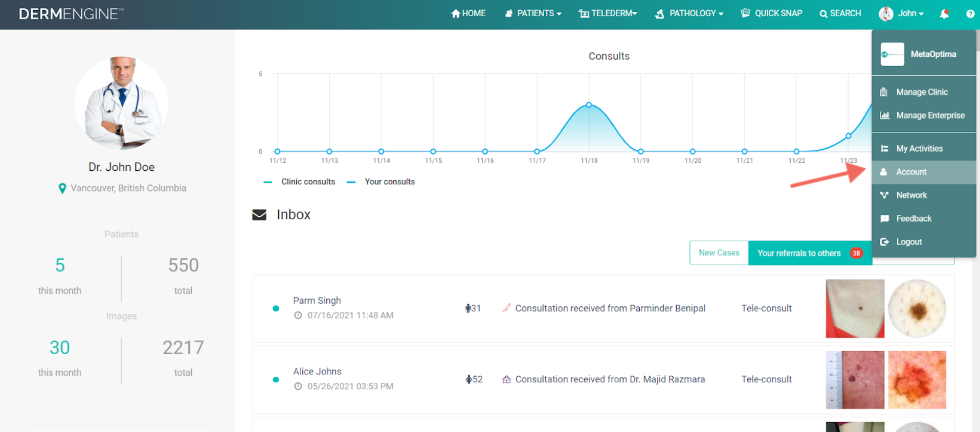
Task: Click the MetaOptima clinic logo
Action: click(x=892, y=54)
